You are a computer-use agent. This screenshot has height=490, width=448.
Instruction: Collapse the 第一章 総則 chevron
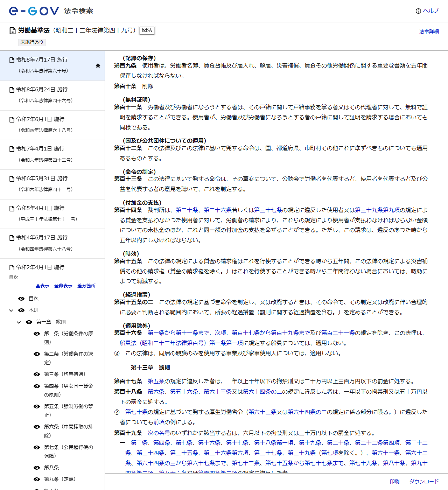click(x=19, y=322)
